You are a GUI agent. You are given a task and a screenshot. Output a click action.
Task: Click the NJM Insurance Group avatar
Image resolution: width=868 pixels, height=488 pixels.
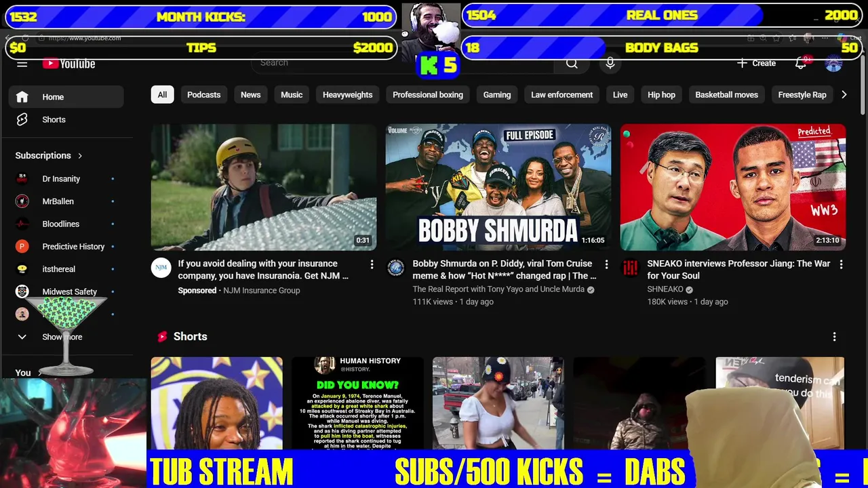(x=161, y=268)
